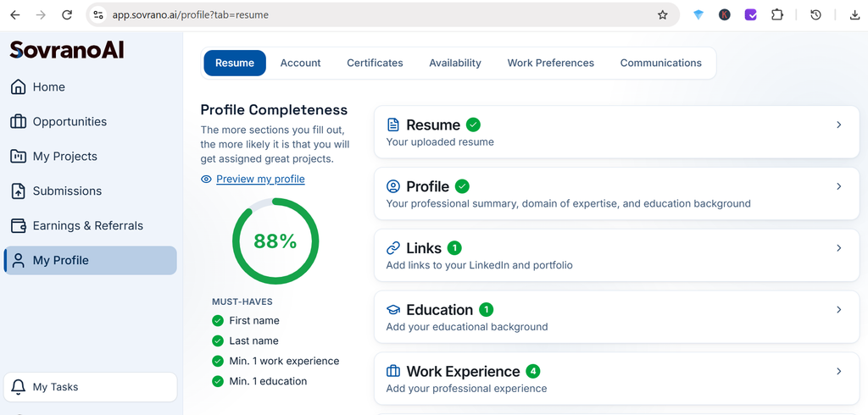Click the Profile Completeness heading
The width and height of the screenshot is (868, 415).
pyautogui.click(x=274, y=110)
